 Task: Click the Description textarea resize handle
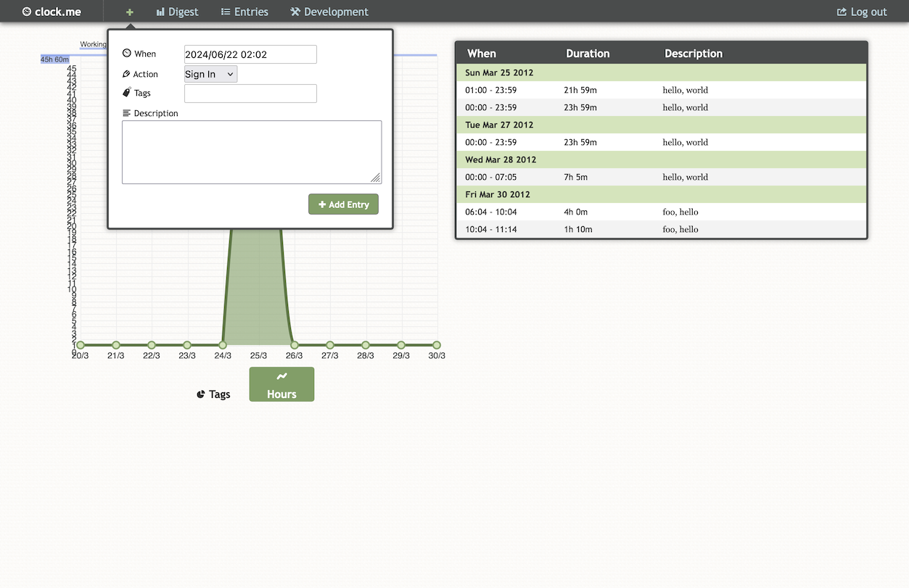pyautogui.click(x=376, y=178)
